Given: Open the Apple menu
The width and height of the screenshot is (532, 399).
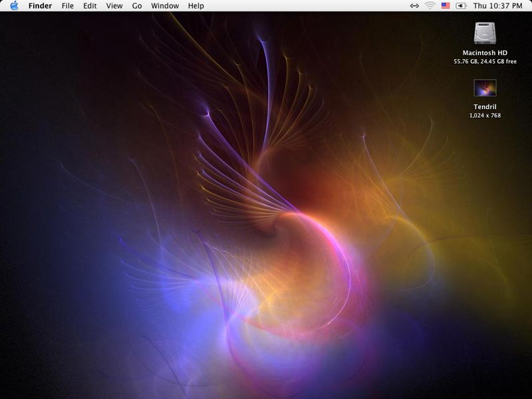Looking at the screenshot, I should point(14,6).
